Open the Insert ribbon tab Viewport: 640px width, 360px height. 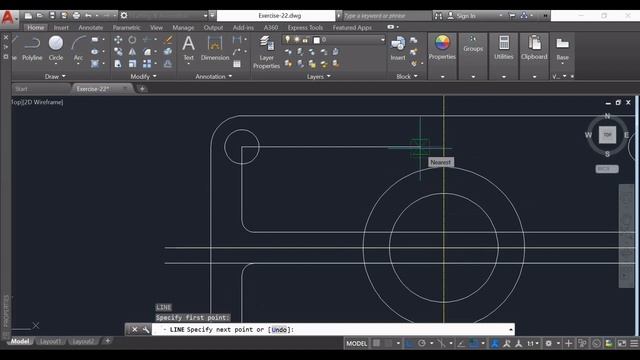(x=61, y=27)
